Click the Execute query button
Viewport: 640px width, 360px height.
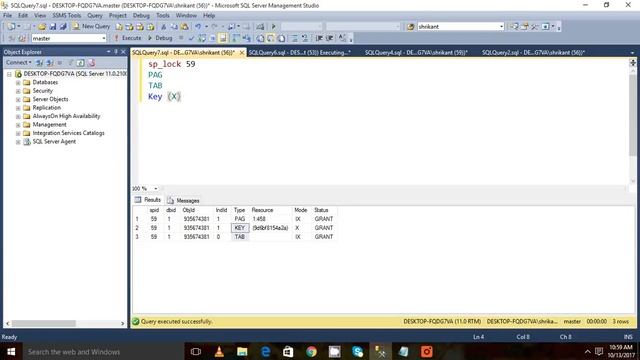[127, 38]
